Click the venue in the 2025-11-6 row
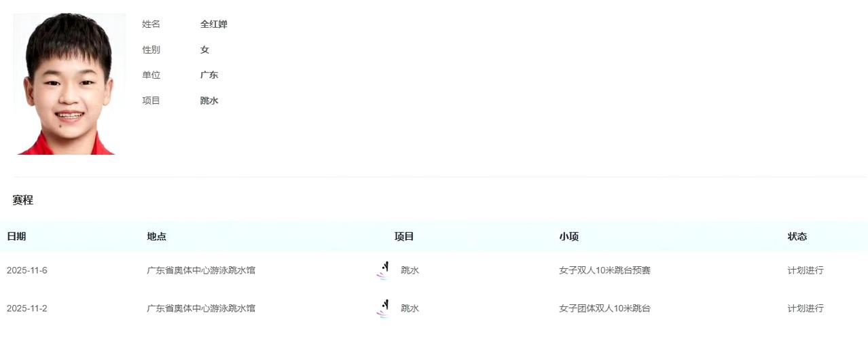 [201, 270]
